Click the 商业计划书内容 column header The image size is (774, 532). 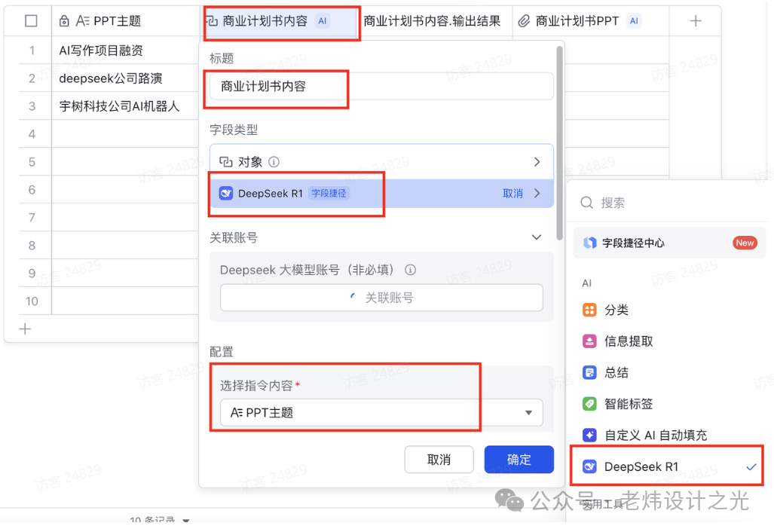280,21
